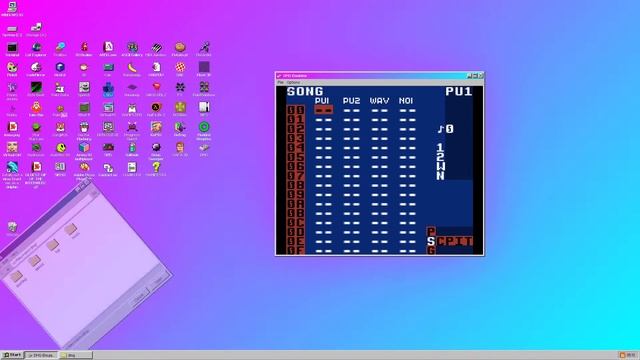Open the solid purple square icon
This screenshot has width=640, height=360.
pyautogui.click(x=204, y=67)
